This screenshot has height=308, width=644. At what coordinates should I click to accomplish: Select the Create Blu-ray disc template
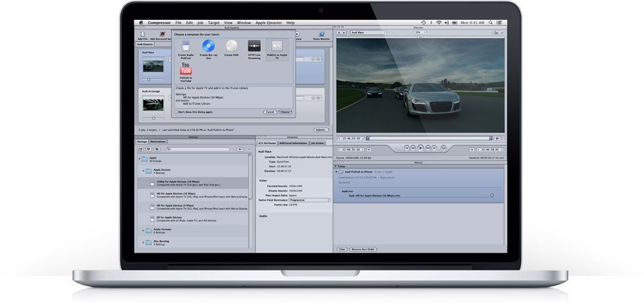pyautogui.click(x=209, y=50)
